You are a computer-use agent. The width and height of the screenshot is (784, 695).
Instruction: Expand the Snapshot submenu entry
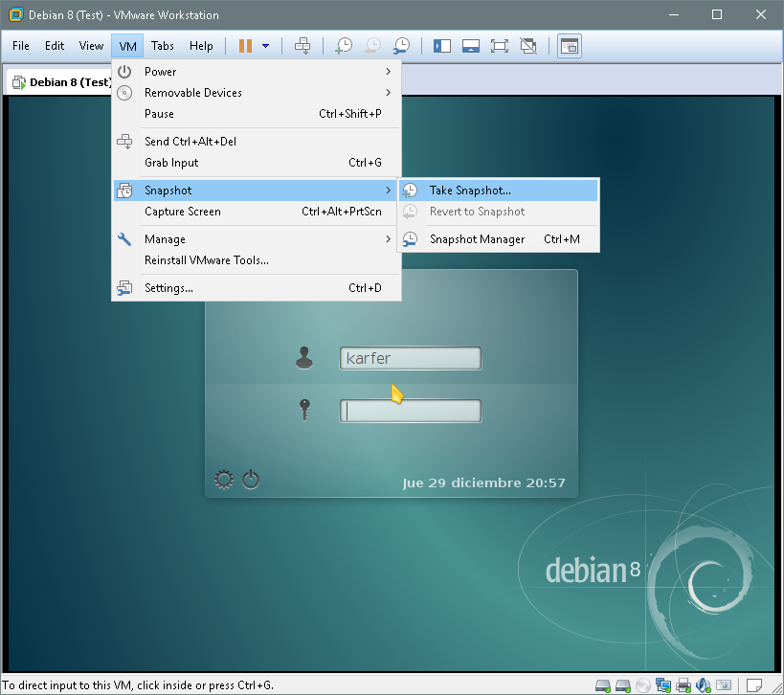256,191
